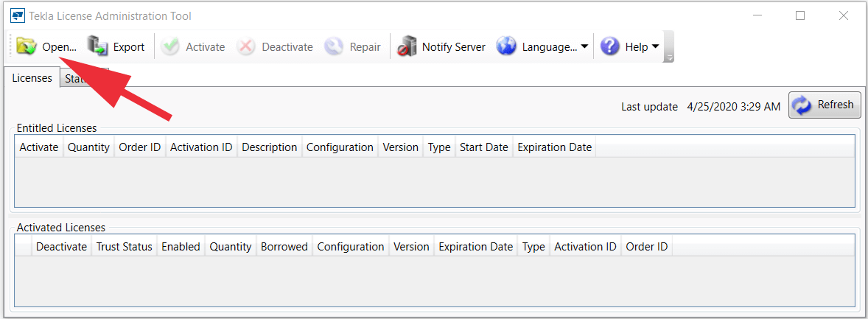This screenshot has width=868, height=319.
Task: Click the Tekla application icon in title bar
Action: [18, 16]
